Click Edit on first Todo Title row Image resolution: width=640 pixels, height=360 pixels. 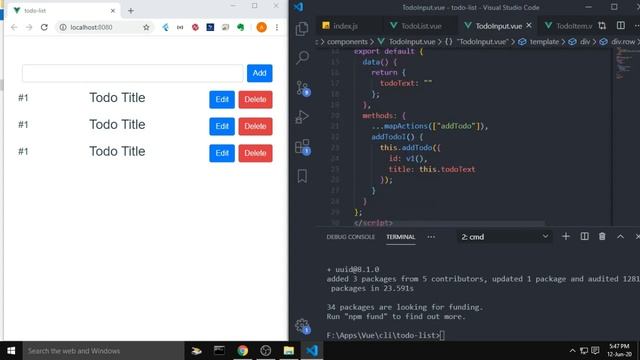[x=222, y=100]
